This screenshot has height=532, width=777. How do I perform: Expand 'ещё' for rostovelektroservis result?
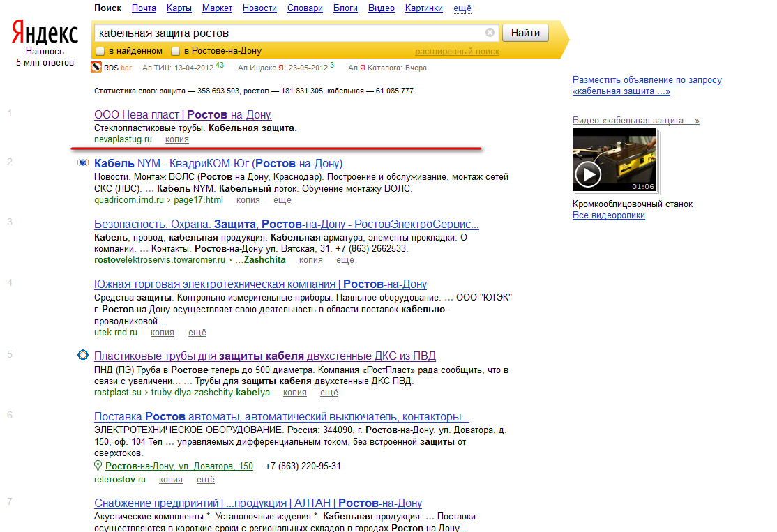[345, 260]
